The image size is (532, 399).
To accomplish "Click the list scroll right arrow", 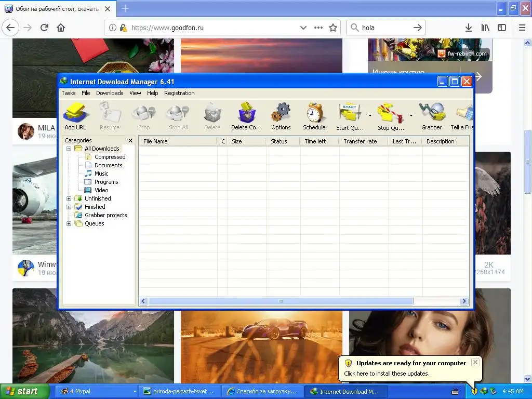I will [464, 301].
